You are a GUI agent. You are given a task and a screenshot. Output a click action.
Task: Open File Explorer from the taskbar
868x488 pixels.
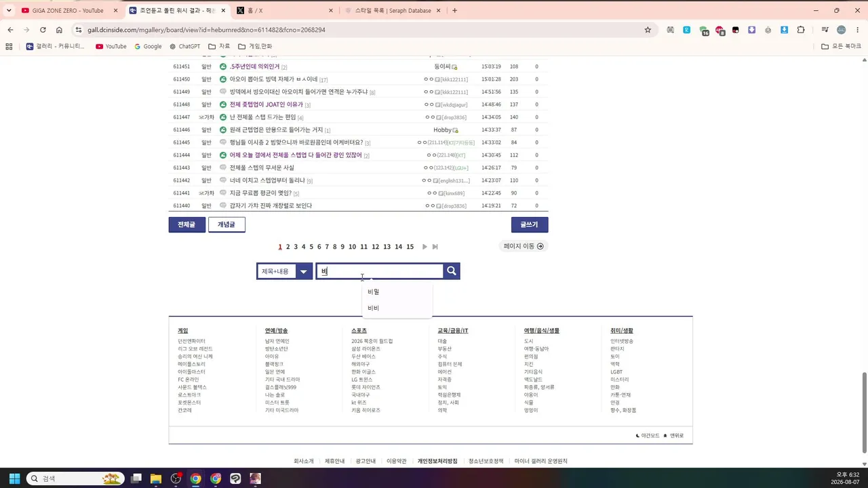coord(156,479)
